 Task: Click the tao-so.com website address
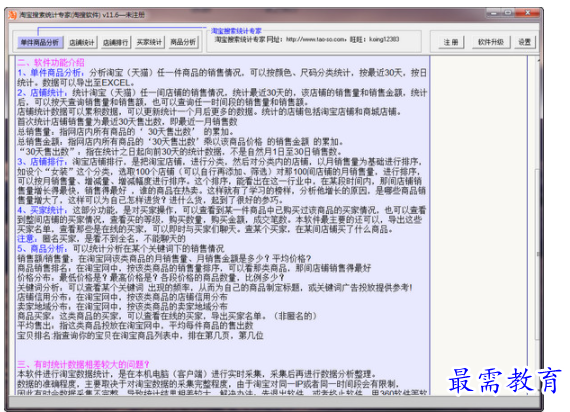(315, 39)
